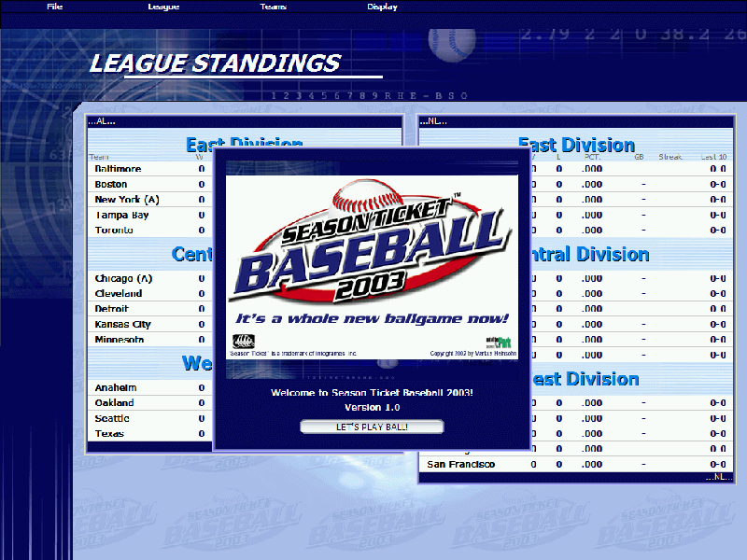Click the AL East Division heading
747x560 pixels.
click(x=245, y=143)
